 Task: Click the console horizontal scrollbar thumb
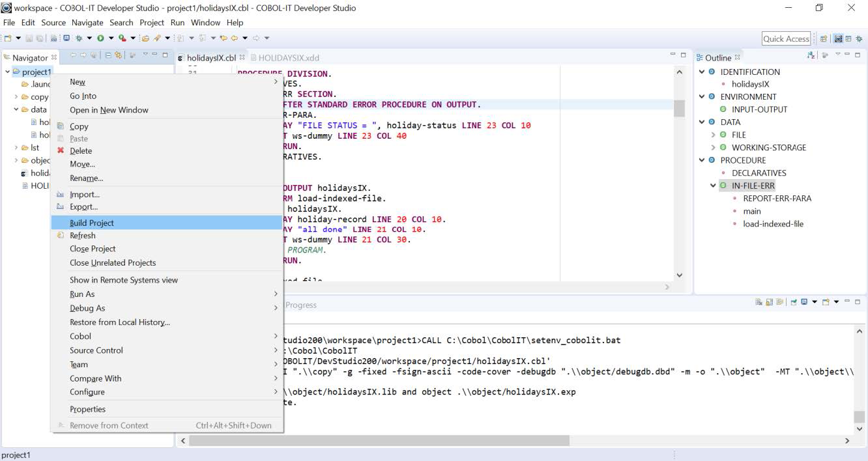378,441
